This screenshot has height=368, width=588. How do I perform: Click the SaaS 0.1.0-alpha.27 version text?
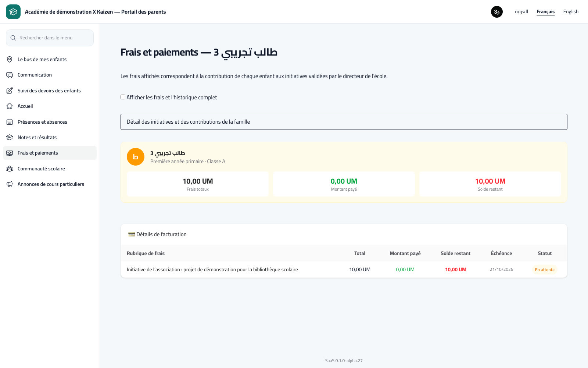click(x=344, y=361)
